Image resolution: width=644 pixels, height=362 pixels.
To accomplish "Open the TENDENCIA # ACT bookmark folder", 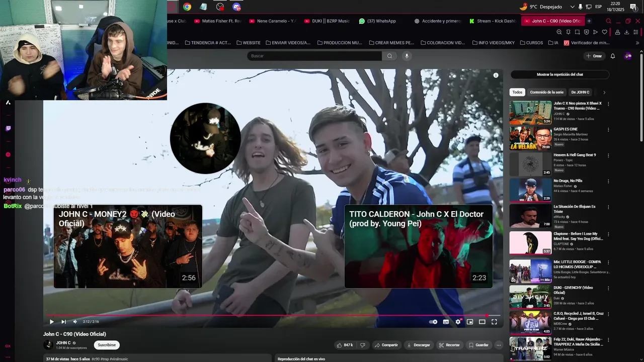I will [208, 43].
